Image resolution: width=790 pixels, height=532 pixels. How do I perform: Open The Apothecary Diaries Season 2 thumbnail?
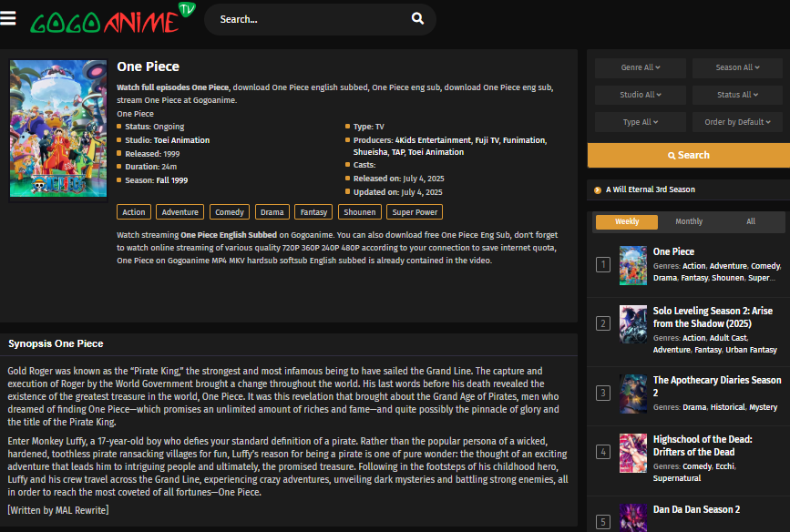[x=632, y=394]
